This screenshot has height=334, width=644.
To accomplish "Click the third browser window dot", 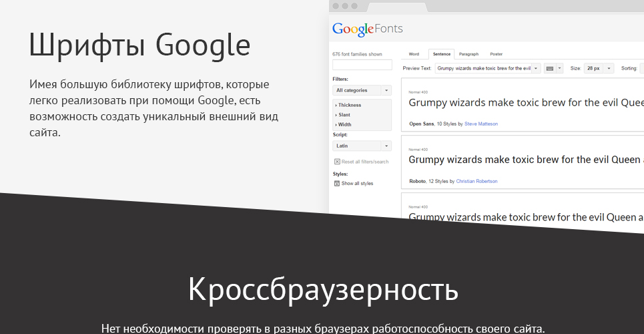I will tap(354, 6).
